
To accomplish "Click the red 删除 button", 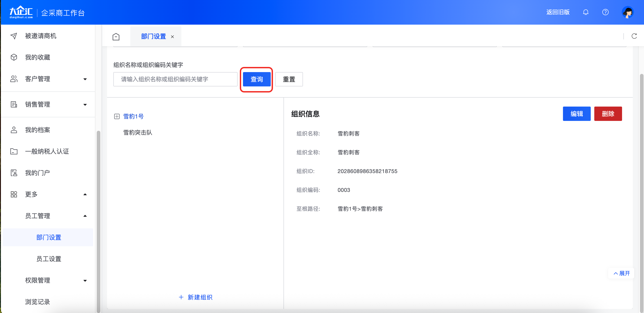I will 608,114.
